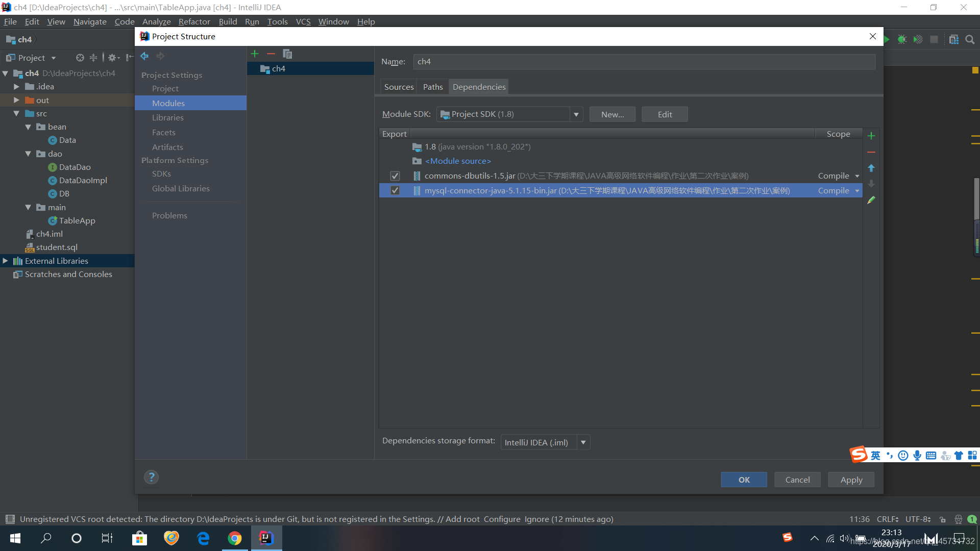
Task: Open Microsoft Store taskbar icon
Action: (139, 538)
